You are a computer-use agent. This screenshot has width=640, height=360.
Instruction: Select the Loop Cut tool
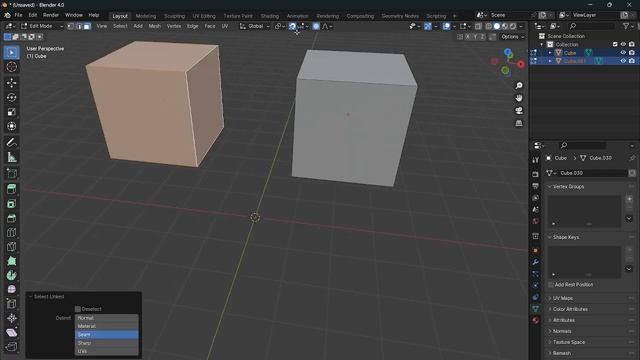coord(11,232)
